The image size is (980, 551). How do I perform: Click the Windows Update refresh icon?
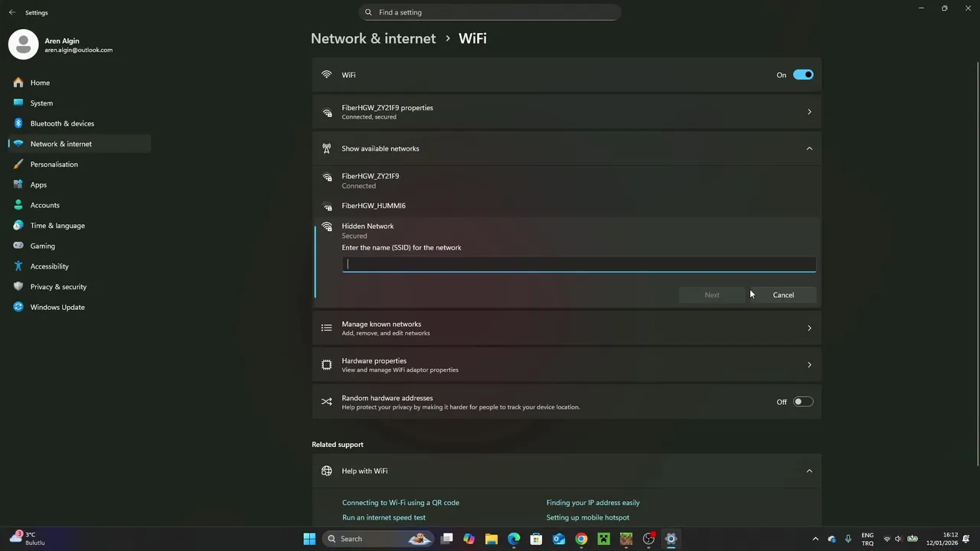point(18,307)
